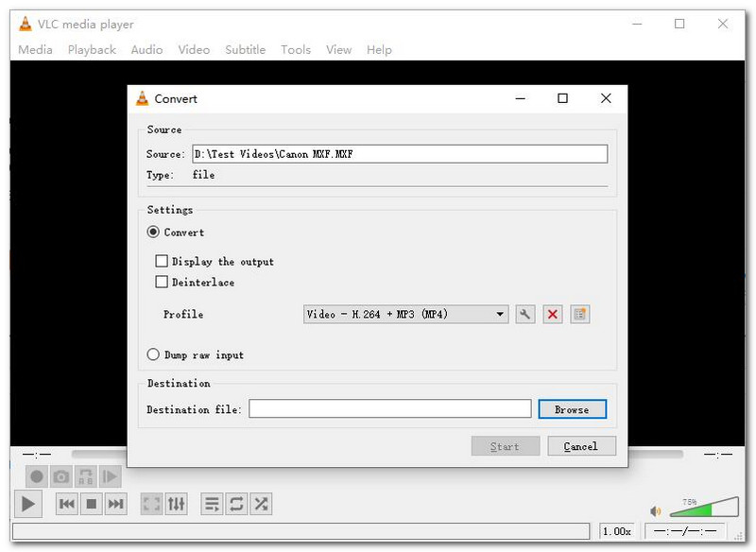
Task: Open the Help menu
Action: (379, 50)
